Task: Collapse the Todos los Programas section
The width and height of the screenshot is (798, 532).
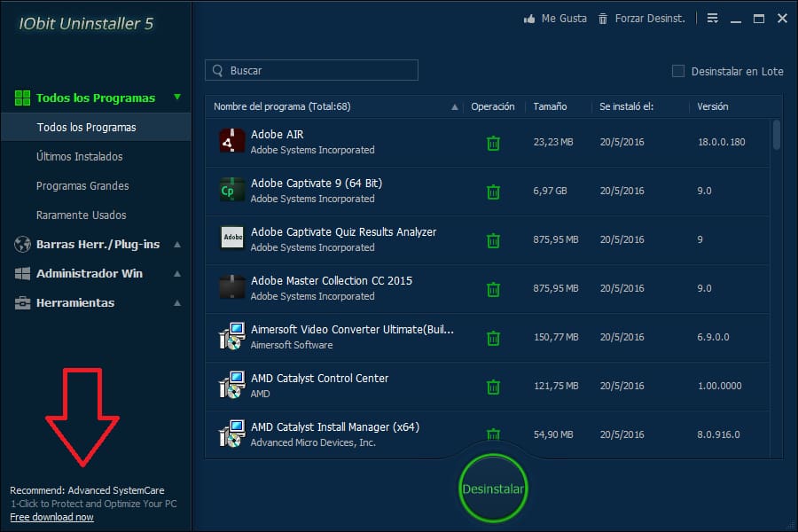Action: click(177, 98)
